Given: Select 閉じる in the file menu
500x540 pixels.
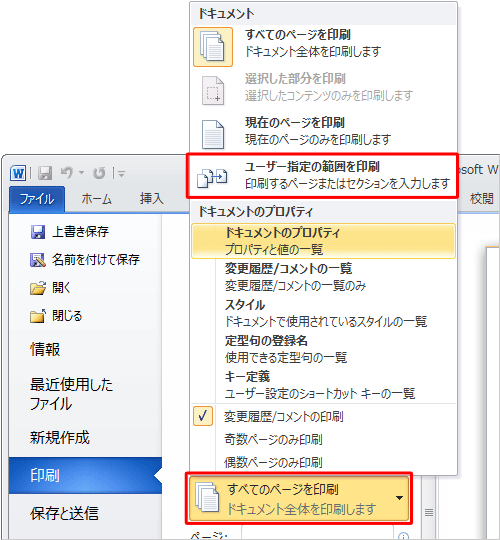Looking at the screenshot, I should (67, 316).
